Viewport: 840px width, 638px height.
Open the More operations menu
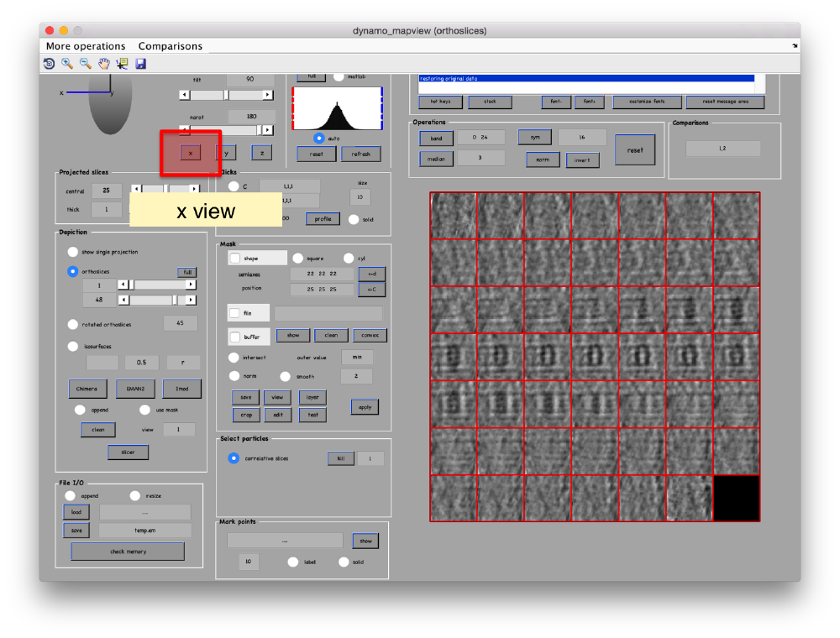coord(85,46)
